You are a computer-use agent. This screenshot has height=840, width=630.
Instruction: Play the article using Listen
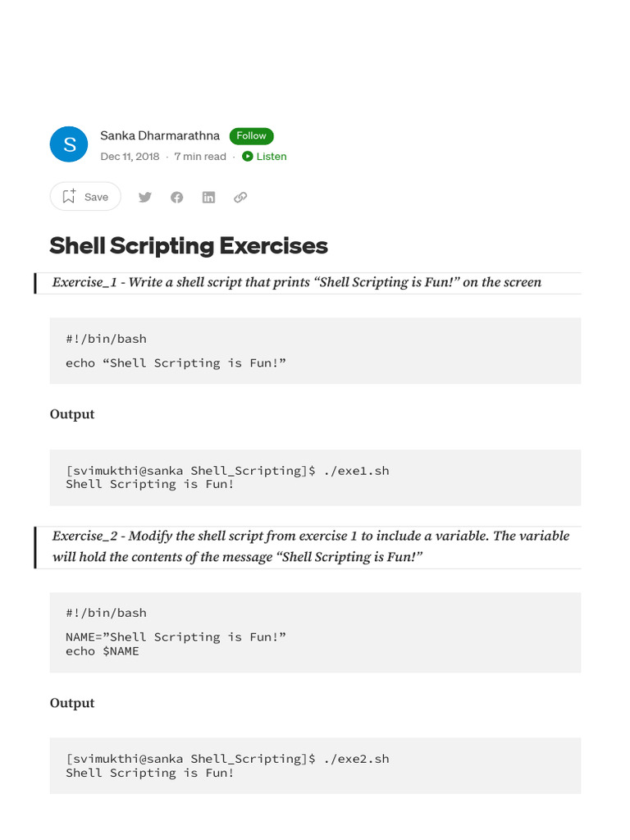[264, 157]
